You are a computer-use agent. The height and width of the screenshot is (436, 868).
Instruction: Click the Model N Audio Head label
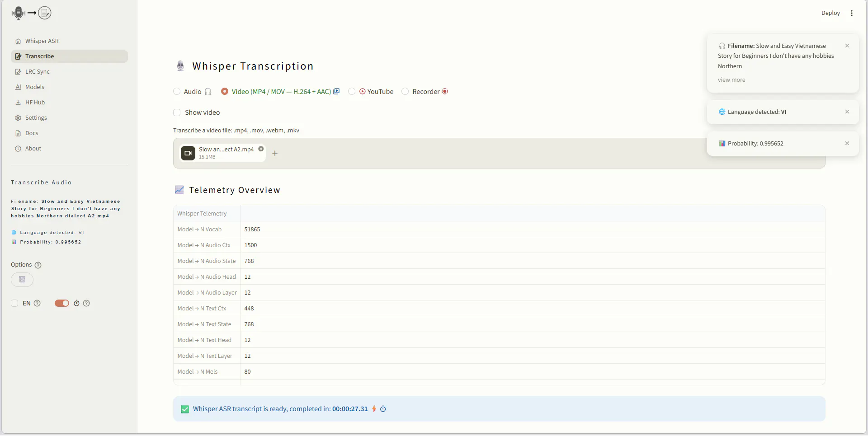pyautogui.click(x=207, y=277)
